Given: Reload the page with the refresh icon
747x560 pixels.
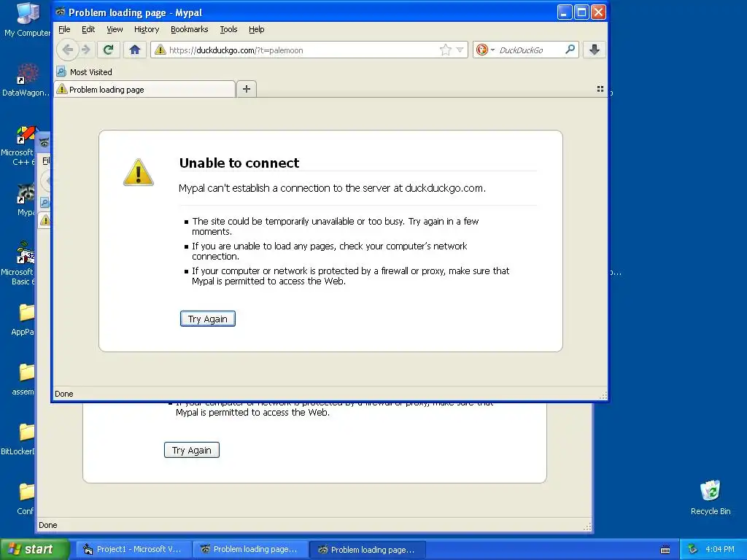Looking at the screenshot, I should 108,50.
